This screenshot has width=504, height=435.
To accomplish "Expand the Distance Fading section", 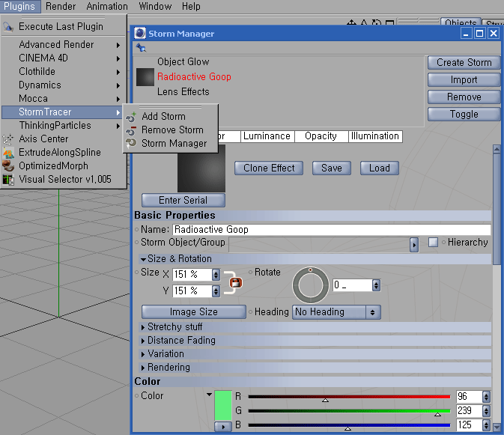I will click(x=143, y=341).
